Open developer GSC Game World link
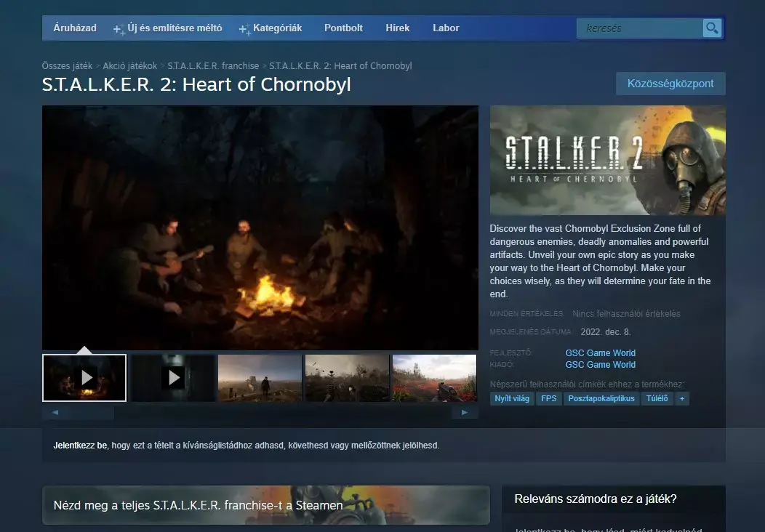 point(600,352)
